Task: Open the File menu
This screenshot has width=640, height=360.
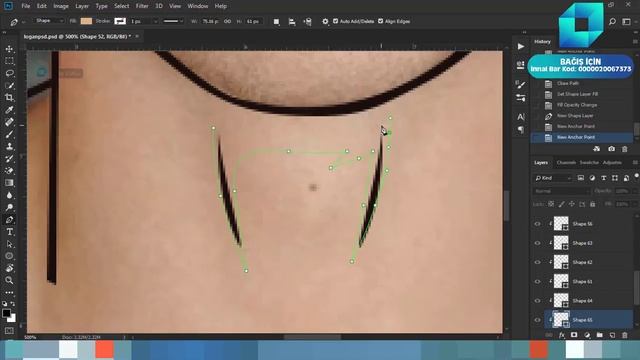Action: 26,6
